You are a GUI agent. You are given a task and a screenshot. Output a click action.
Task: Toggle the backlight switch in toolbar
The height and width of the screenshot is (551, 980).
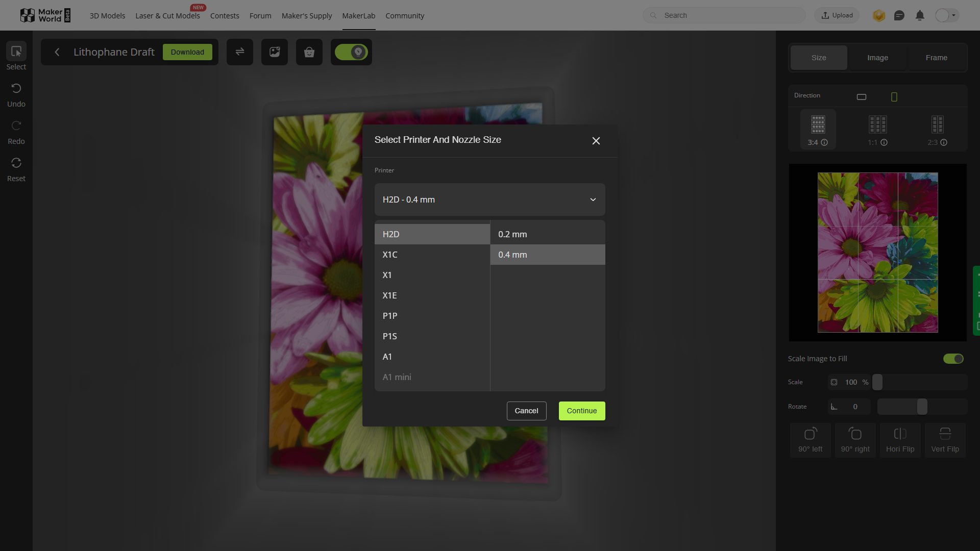click(351, 52)
